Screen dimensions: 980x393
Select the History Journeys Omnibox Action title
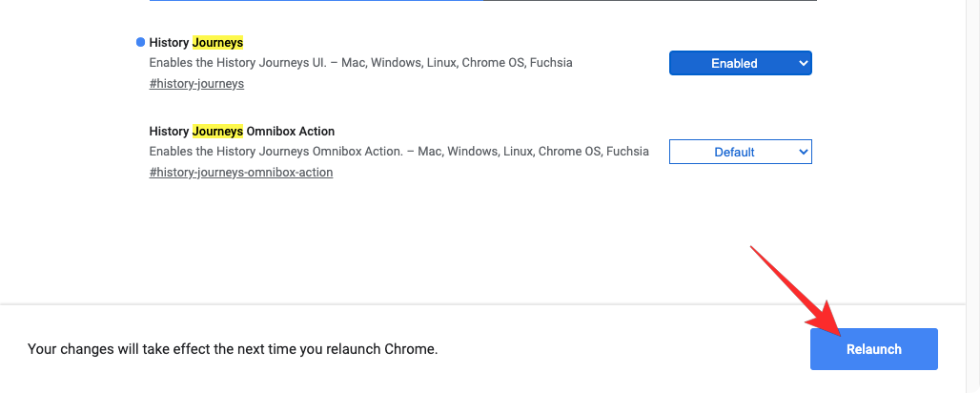click(241, 131)
